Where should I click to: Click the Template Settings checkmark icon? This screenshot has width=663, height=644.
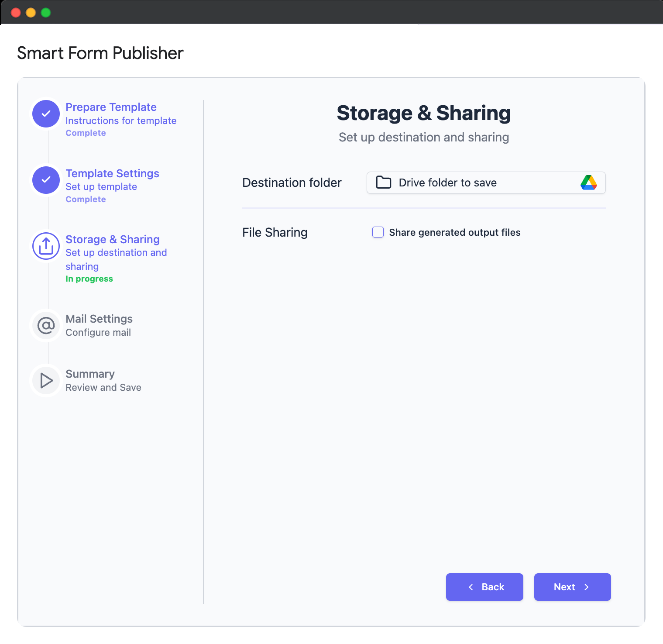pyautogui.click(x=45, y=180)
